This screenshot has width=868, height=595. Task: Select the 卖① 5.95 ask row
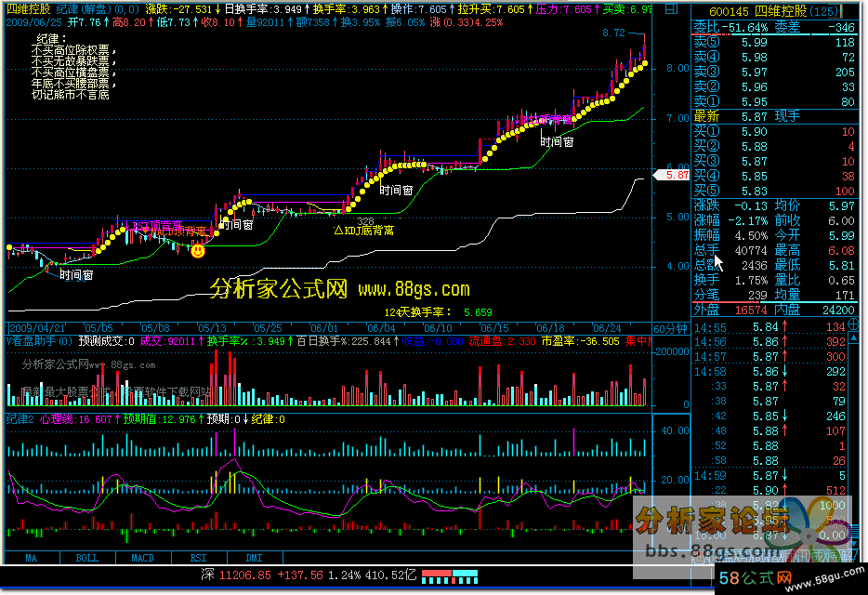click(x=774, y=102)
